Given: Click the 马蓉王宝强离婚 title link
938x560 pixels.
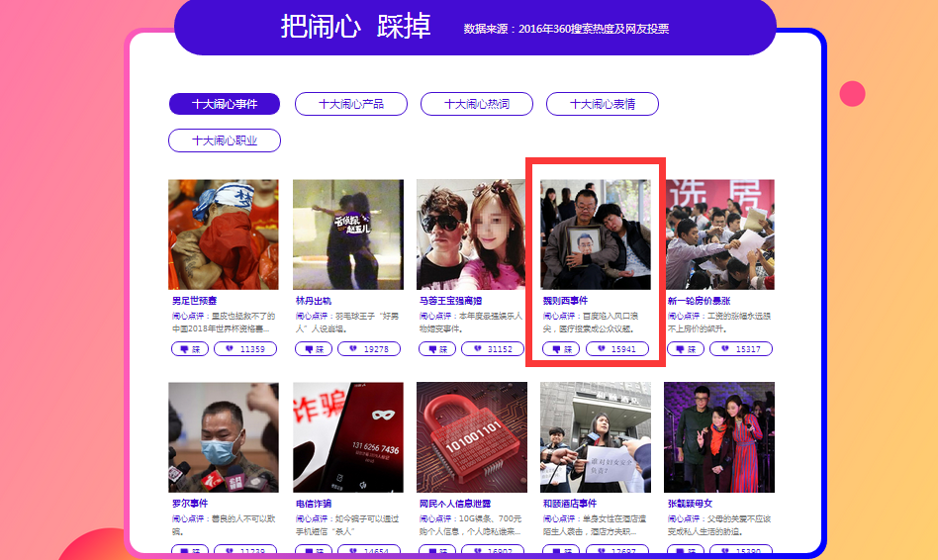Looking at the screenshot, I should point(450,301).
